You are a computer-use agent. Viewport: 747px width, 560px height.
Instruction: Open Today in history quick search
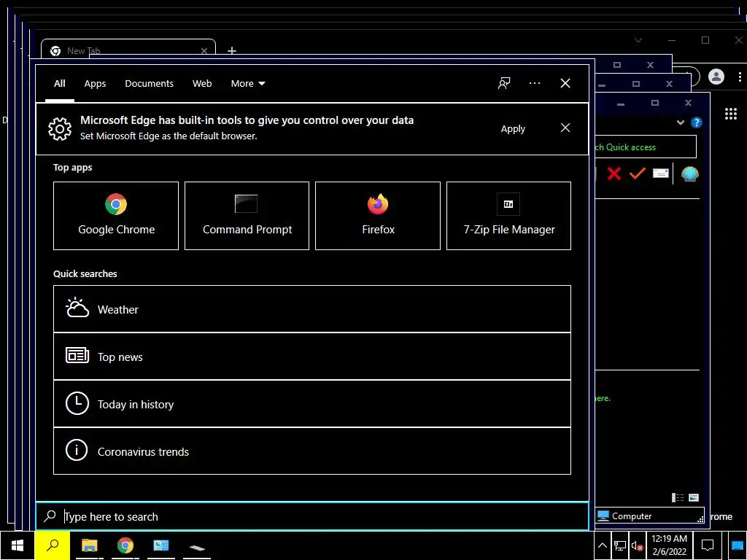coord(312,404)
